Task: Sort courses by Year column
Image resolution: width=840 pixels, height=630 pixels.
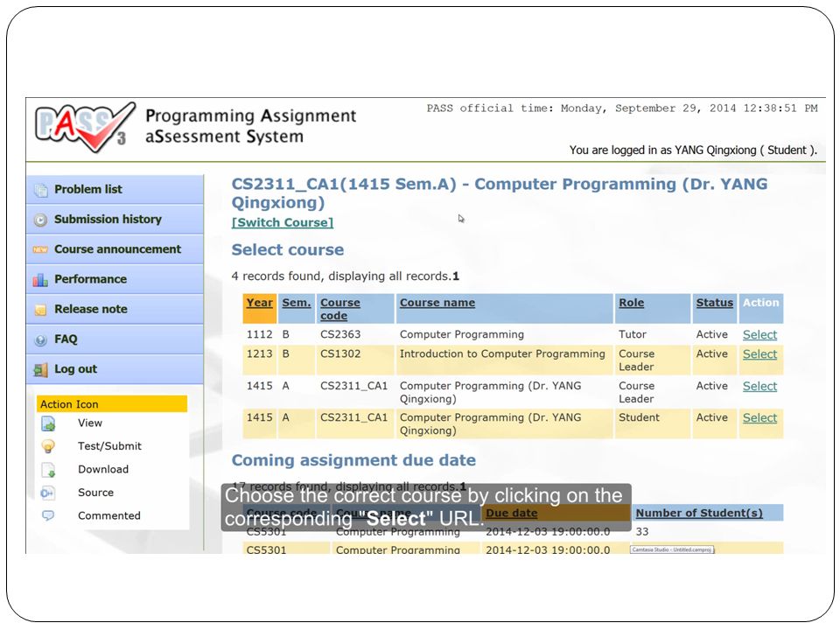Action: pos(259,303)
